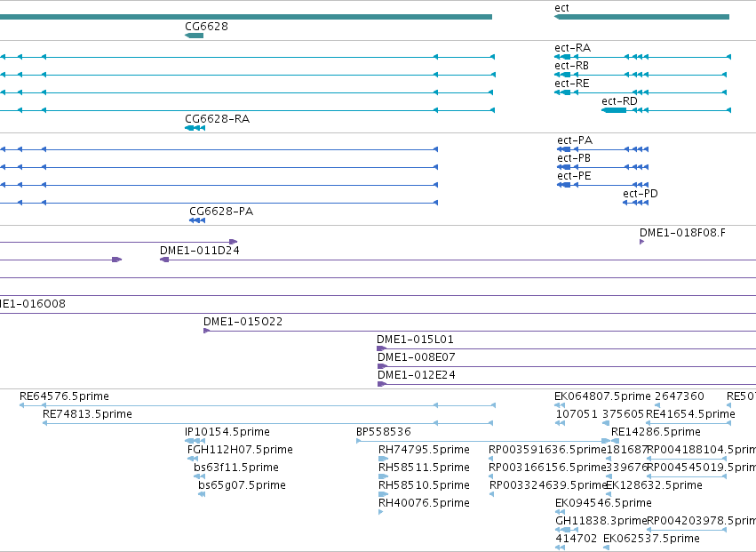Open the RP004545019.5prime EST label
This screenshot has width=756, height=552.
702,468
